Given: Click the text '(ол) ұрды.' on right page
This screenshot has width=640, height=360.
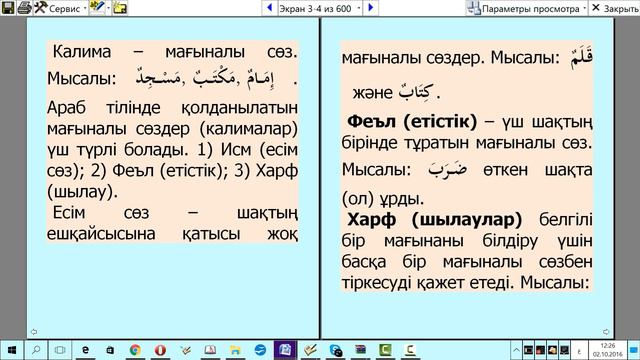Looking at the screenshot, I should click(383, 198).
